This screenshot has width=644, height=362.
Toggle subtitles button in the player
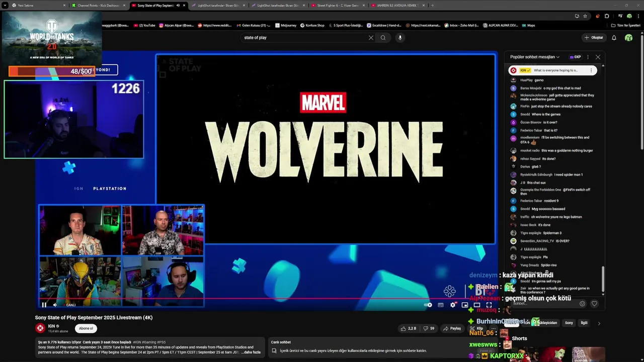coord(441,305)
